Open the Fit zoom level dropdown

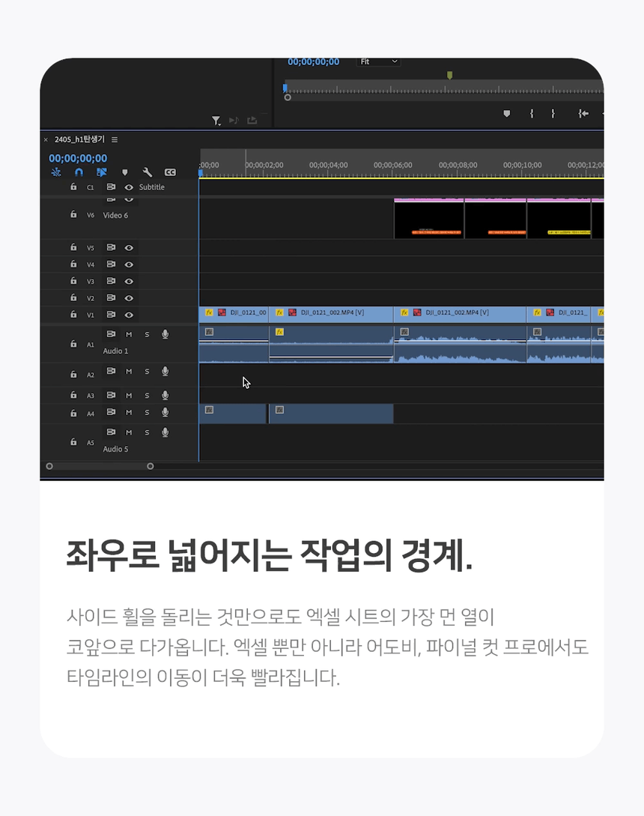click(x=379, y=61)
